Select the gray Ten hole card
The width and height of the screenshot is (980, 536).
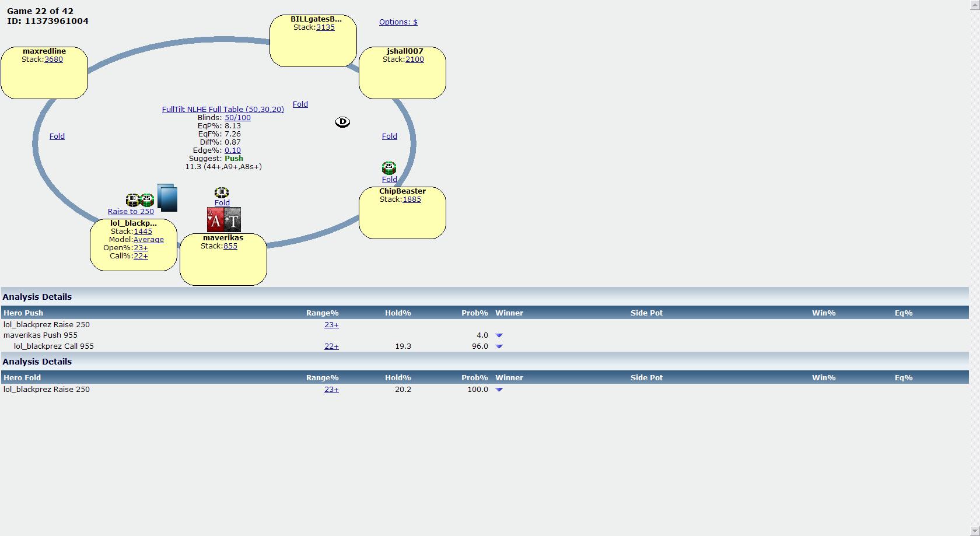pos(233,220)
